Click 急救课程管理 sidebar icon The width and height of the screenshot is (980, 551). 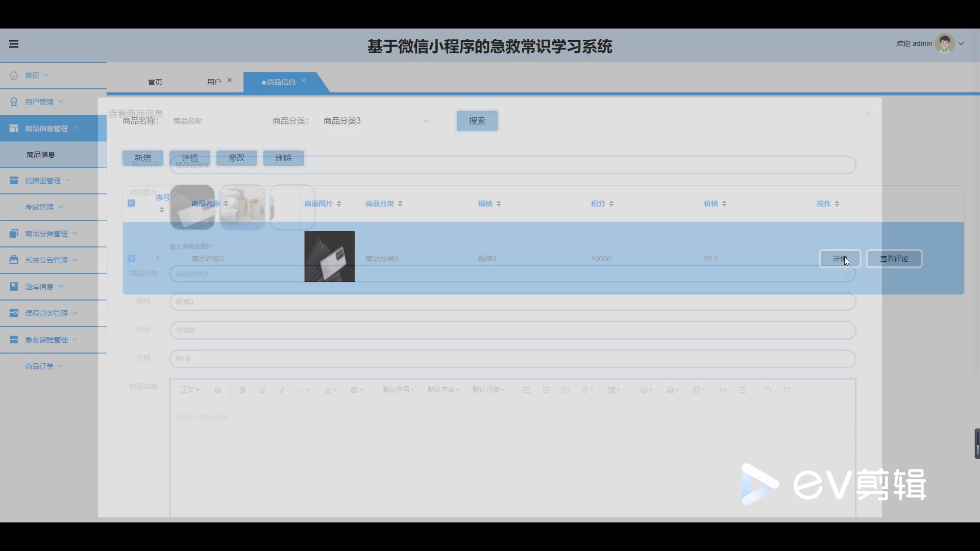pyautogui.click(x=14, y=340)
